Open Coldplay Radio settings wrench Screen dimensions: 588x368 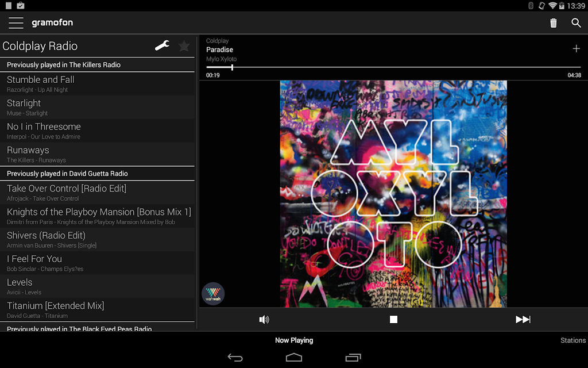coord(163,46)
